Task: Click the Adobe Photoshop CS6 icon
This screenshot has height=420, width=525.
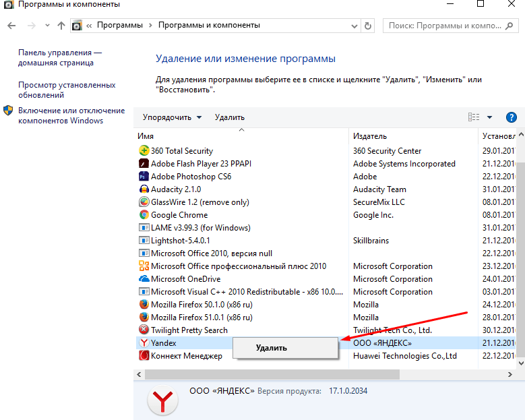Action: 144,176
